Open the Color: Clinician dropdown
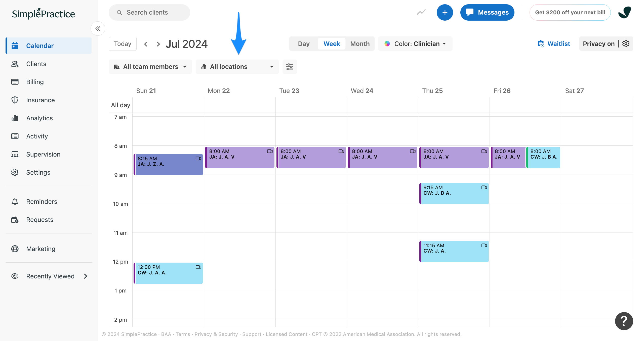This screenshot has height=341, width=644. coord(415,44)
